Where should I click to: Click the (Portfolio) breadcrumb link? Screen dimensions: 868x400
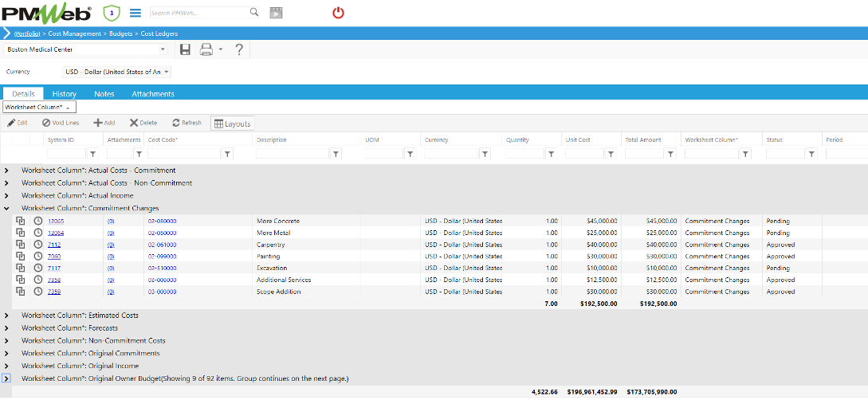(27, 33)
